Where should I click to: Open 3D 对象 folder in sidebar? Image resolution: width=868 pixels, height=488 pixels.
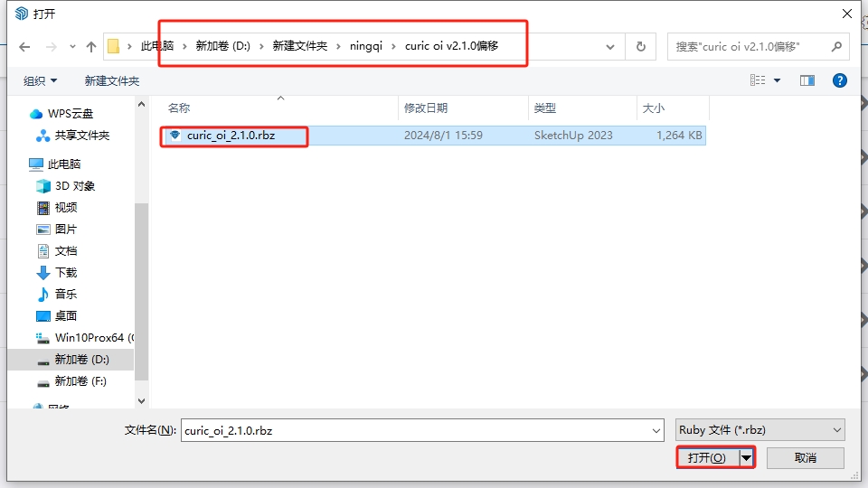point(75,186)
